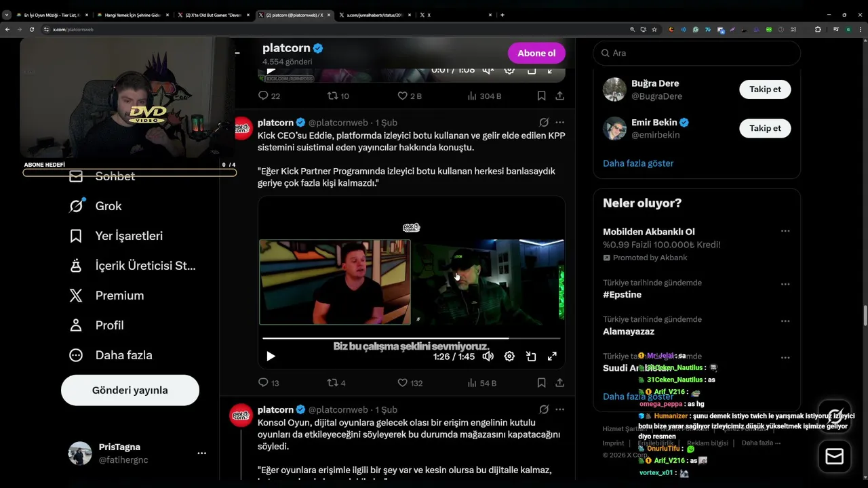The width and height of the screenshot is (868, 488).
Task: Switch to x.com/jurnalhabertr status tab
Action: [x=374, y=15]
